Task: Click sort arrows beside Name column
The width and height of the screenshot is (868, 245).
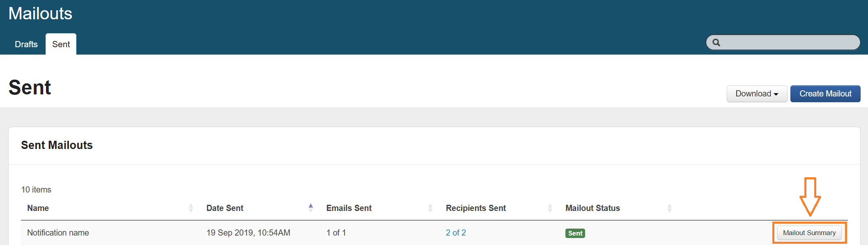Action: click(191, 208)
